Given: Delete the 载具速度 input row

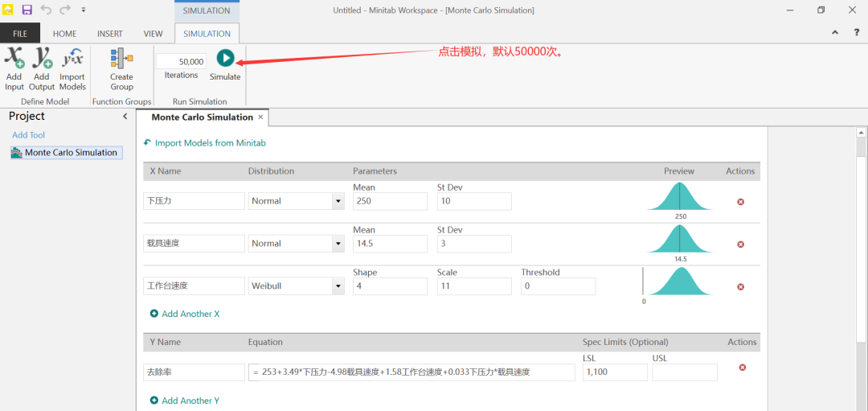Looking at the screenshot, I should [x=741, y=245].
